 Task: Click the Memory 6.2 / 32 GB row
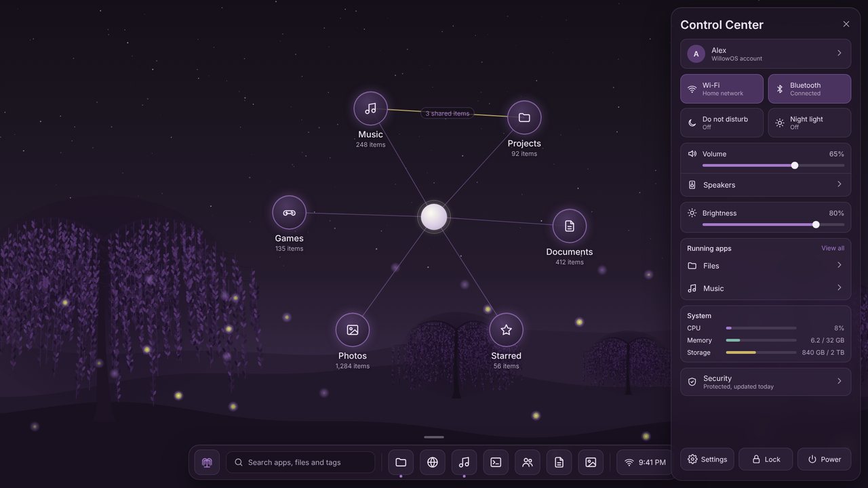pyautogui.click(x=766, y=340)
